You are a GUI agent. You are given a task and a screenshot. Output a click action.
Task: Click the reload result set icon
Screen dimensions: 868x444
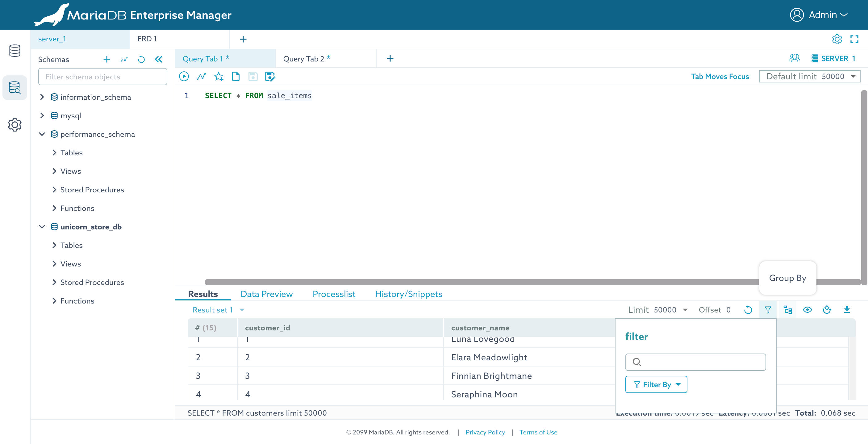click(748, 309)
